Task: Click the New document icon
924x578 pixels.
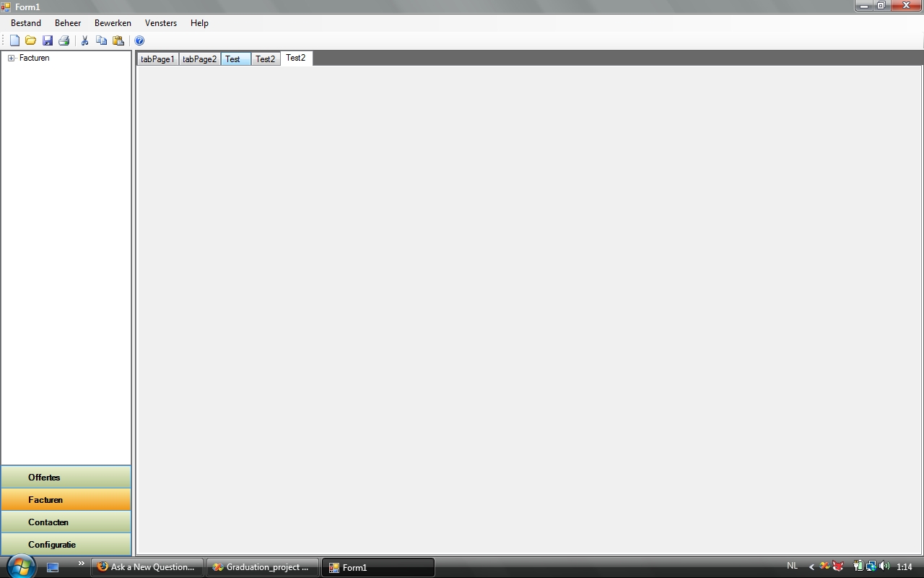Action: click(14, 40)
